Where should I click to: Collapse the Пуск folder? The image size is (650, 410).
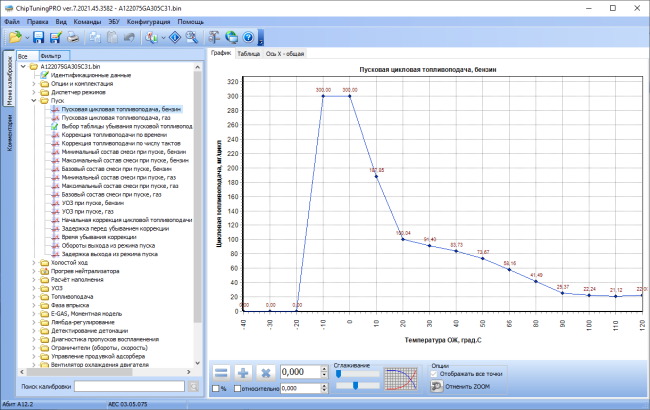(34, 101)
